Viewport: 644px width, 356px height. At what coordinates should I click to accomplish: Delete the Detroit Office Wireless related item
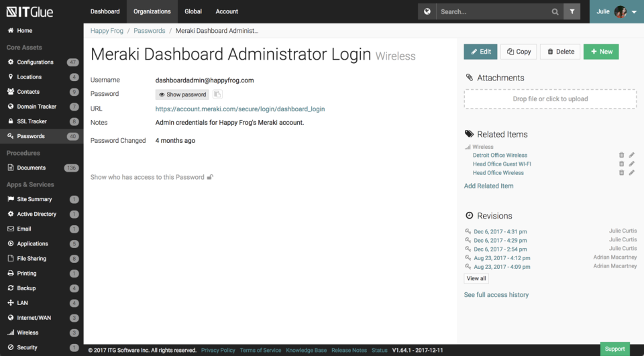pyautogui.click(x=621, y=156)
